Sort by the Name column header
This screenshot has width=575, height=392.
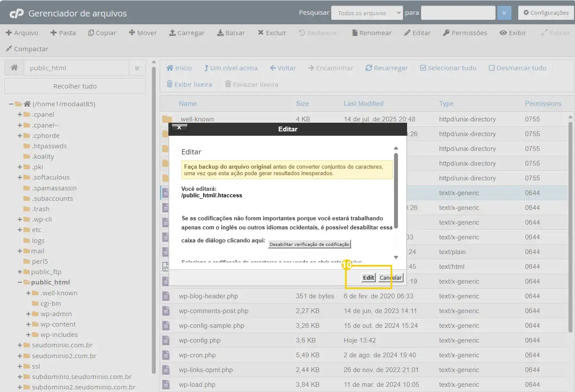coord(188,104)
